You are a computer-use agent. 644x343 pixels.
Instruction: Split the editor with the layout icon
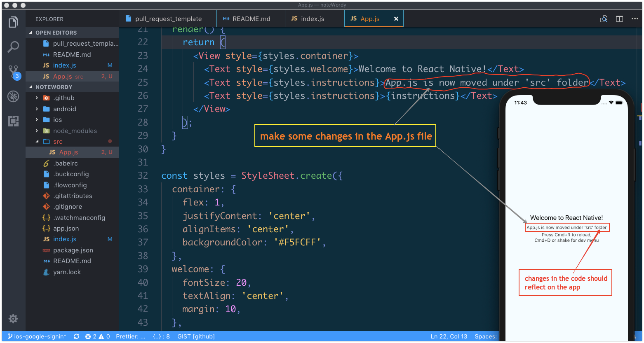[x=619, y=19]
